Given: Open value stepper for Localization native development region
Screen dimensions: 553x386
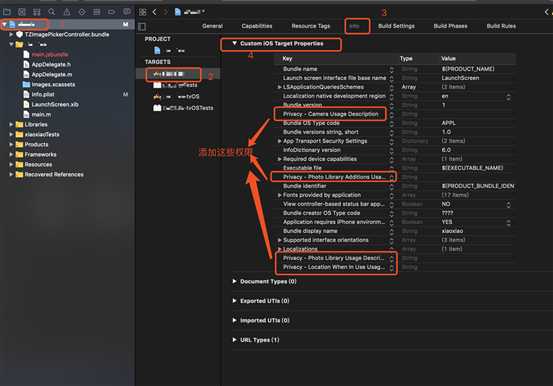Looking at the screenshot, I should tap(508, 96).
